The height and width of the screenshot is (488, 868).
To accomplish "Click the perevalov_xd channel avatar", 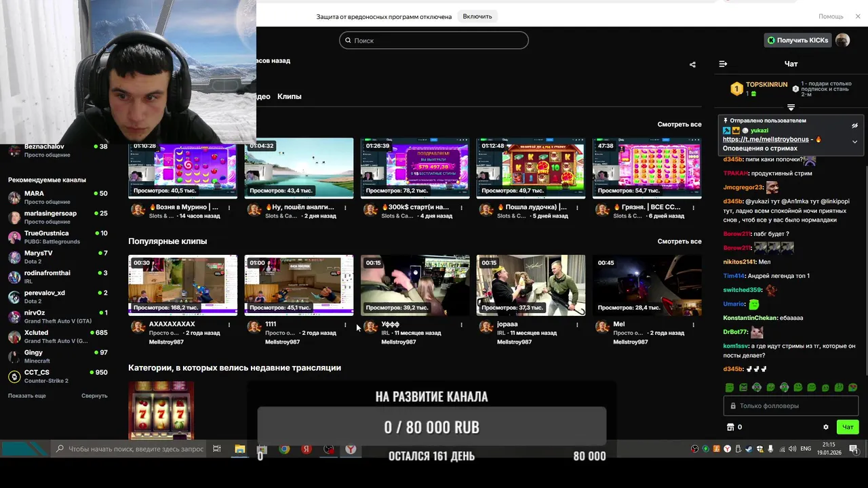I will coord(14,297).
